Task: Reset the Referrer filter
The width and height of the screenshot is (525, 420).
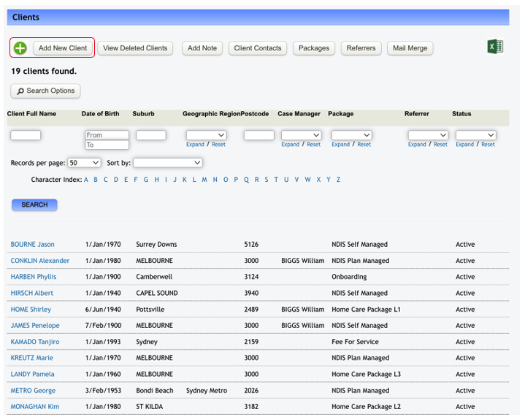Action: [x=440, y=145]
